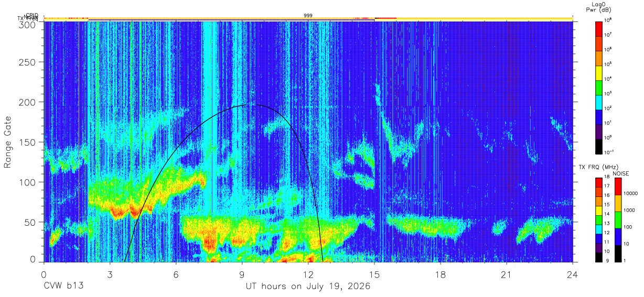The image size is (644, 297).
Task: Select the 9 UT hour tick label
Action: click(x=242, y=274)
